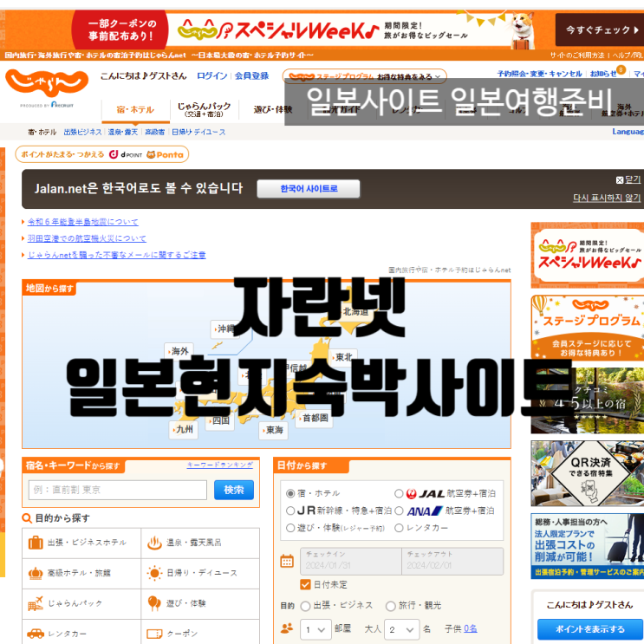Select 出張・ビジネス purpose radio
644x644 pixels.
click(305, 606)
